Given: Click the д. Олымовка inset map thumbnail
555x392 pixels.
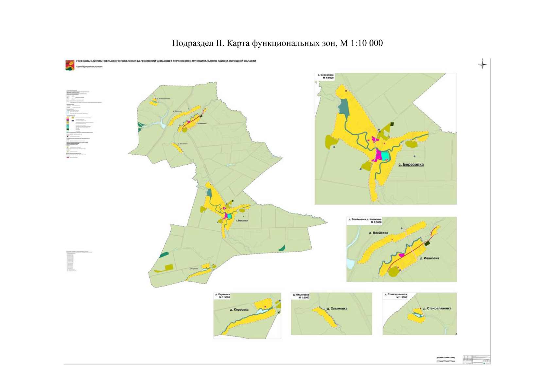Looking at the screenshot, I should (331, 314).
